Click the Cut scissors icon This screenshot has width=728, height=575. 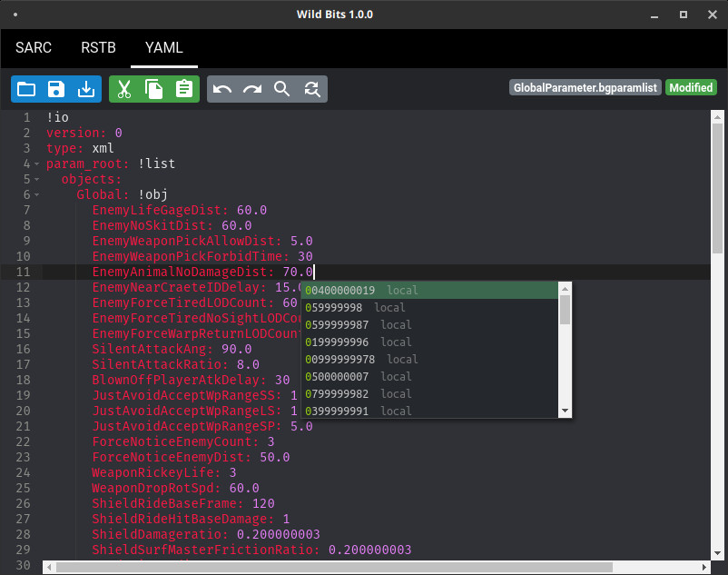124,88
